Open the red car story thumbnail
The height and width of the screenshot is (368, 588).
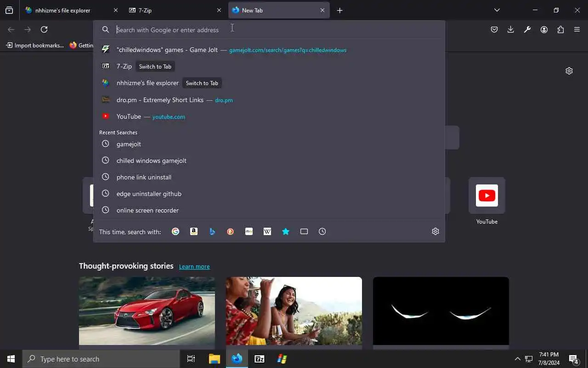(x=147, y=310)
